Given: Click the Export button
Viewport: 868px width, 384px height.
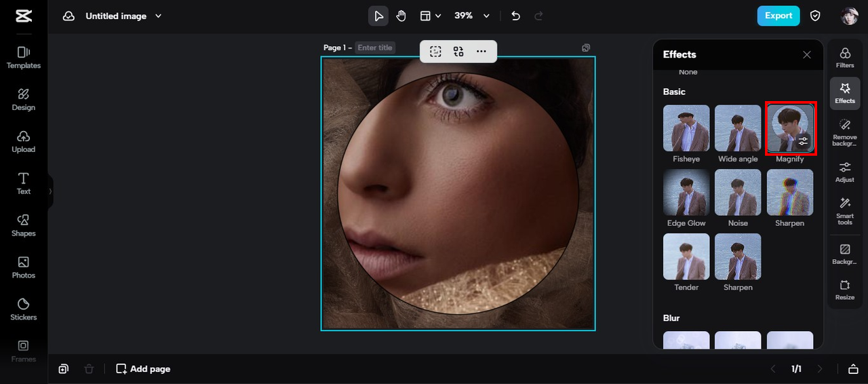Looking at the screenshot, I should tap(778, 16).
